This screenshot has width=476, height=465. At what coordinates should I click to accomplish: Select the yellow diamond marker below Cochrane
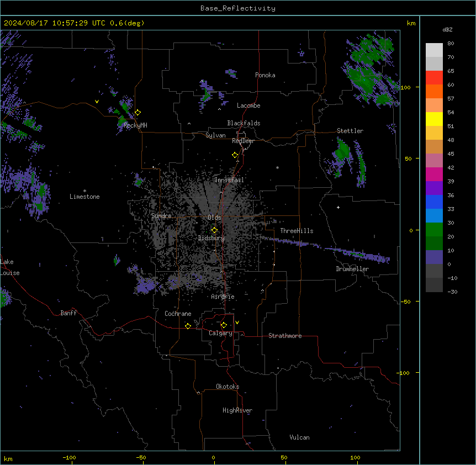188,326
